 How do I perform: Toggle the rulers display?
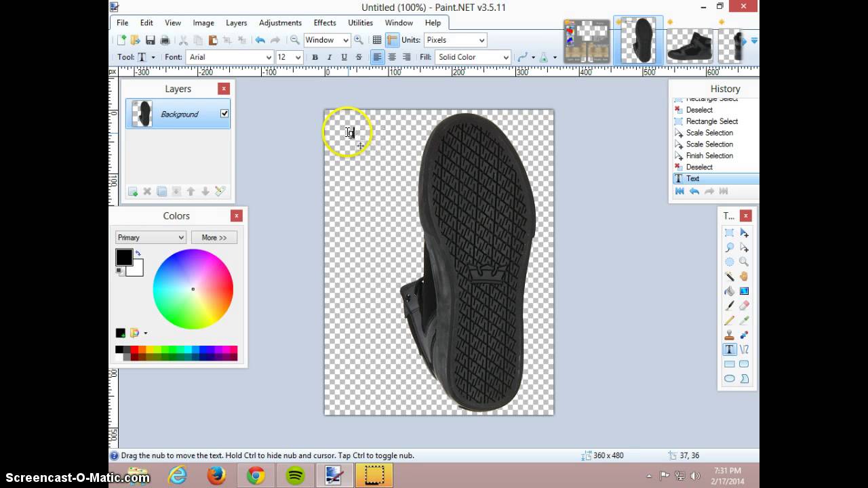click(392, 40)
